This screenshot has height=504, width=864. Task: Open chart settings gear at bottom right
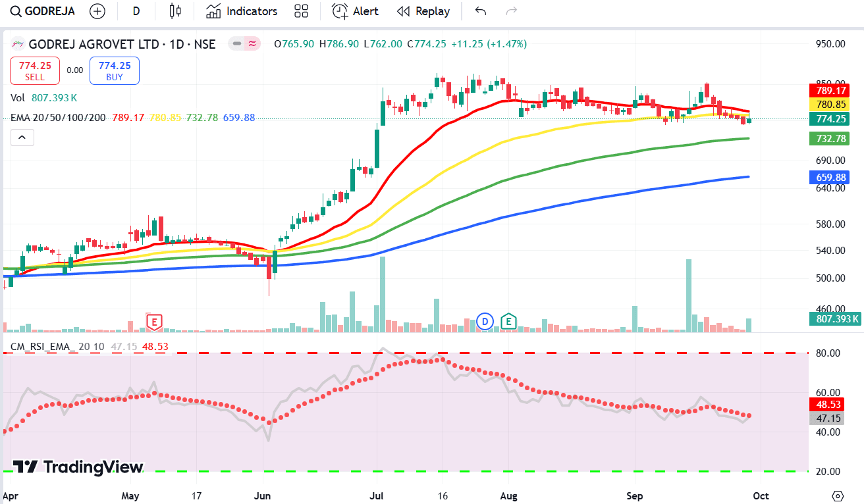click(x=838, y=495)
